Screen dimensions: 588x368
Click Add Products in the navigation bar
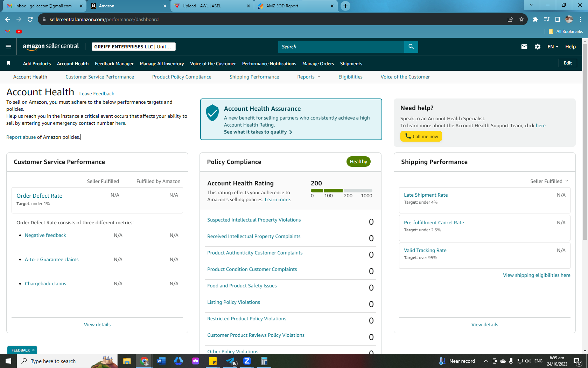click(37, 63)
